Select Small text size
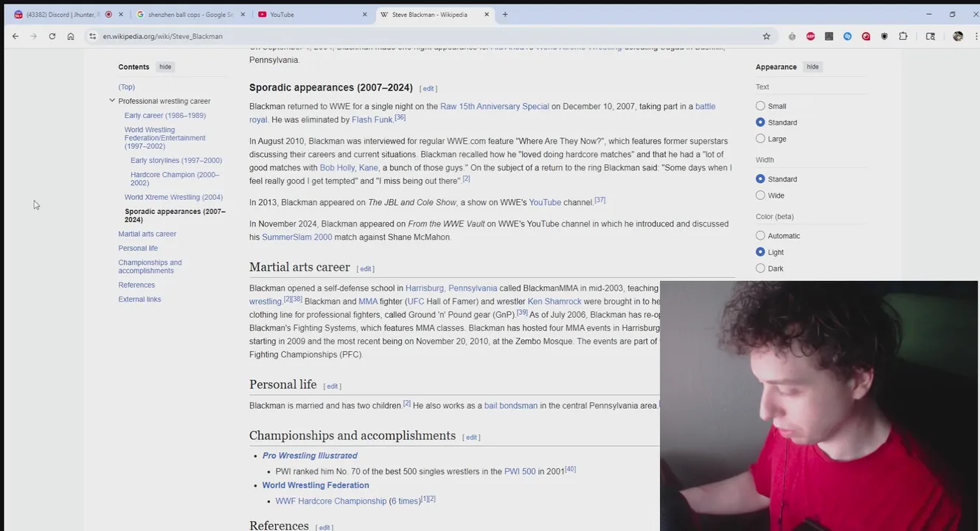This screenshot has width=980, height=531. 760,106
